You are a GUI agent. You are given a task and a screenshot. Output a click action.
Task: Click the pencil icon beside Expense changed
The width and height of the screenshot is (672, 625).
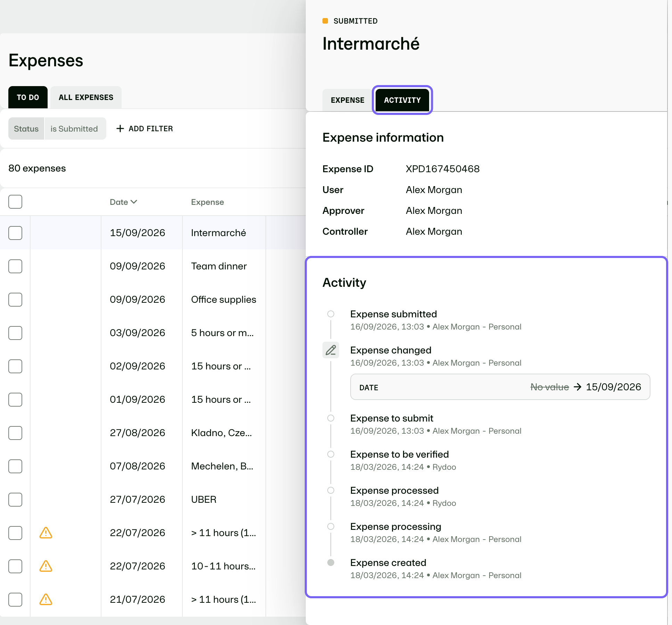click(331, 350)
